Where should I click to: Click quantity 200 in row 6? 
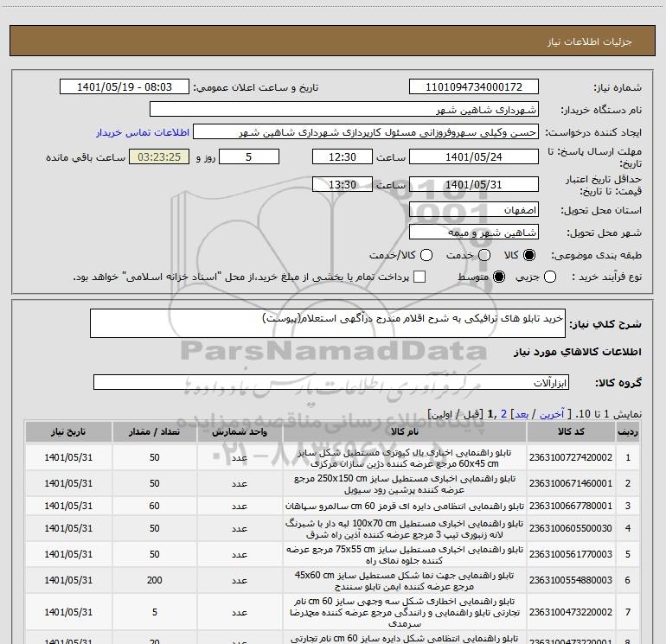coord(154,580)
